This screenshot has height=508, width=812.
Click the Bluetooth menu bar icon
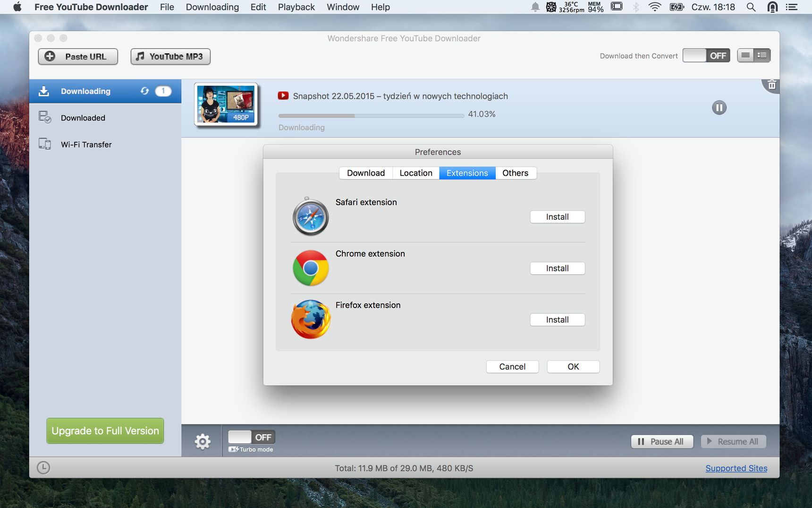click(x=636, y=7)
